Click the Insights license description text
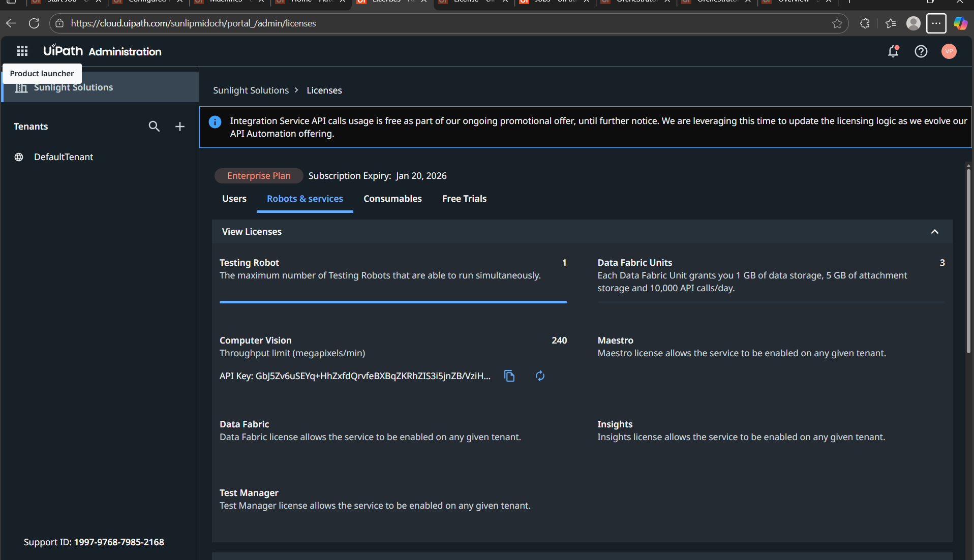Screen dimensions: 974x560 coord(741,437)
